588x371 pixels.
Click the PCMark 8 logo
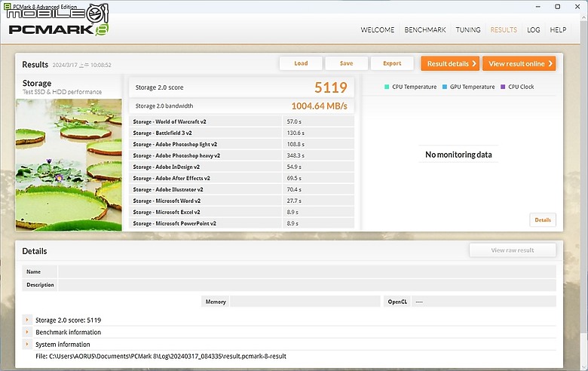(x=59, y=30)
